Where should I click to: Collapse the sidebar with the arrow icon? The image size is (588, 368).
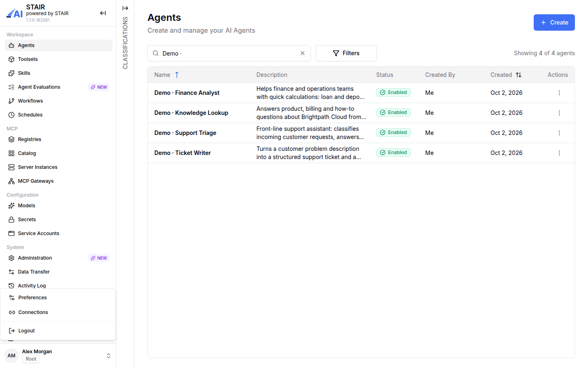click(x=103, y=13)
